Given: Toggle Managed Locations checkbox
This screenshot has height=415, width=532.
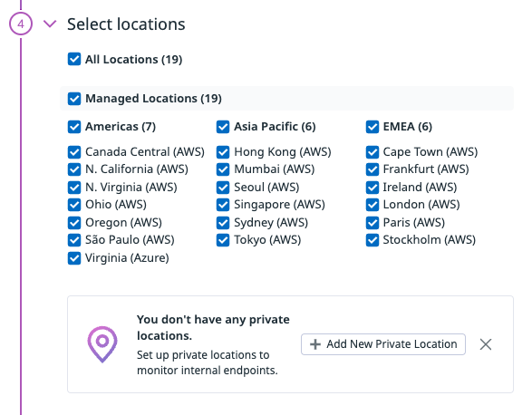Looking at the screenshot, I should tap(74, 99).
